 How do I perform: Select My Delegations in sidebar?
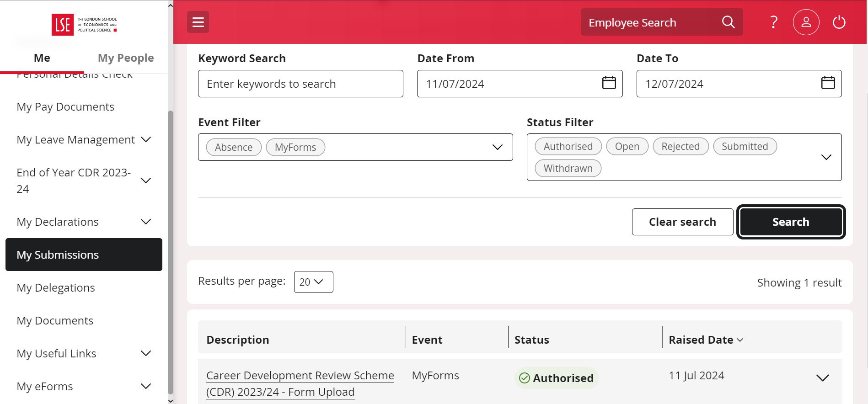pyautogui.click(x=56, y=287)
